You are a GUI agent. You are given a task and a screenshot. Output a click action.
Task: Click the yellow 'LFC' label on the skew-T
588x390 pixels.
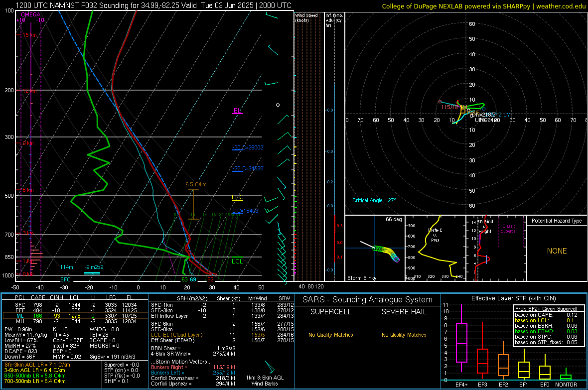[x=237, y=197]
